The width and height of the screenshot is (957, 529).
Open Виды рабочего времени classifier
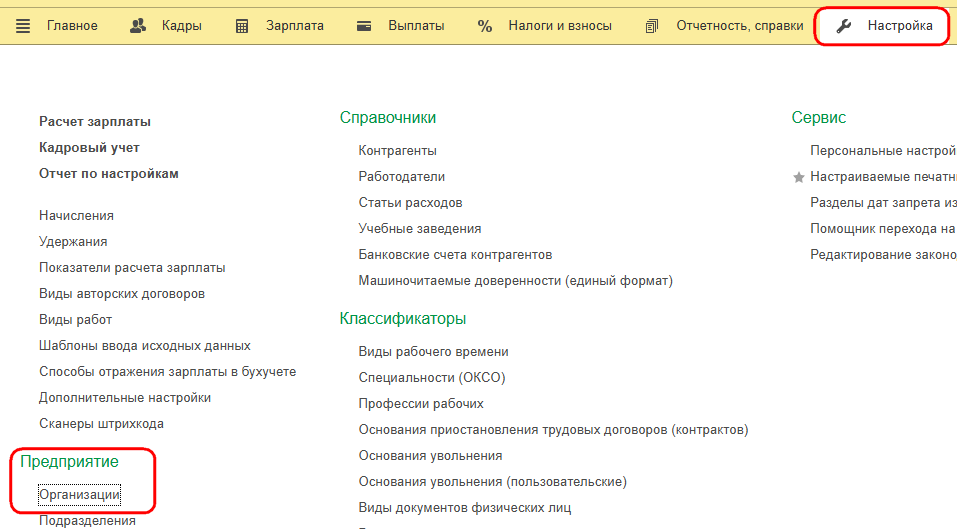pos(433,351)
